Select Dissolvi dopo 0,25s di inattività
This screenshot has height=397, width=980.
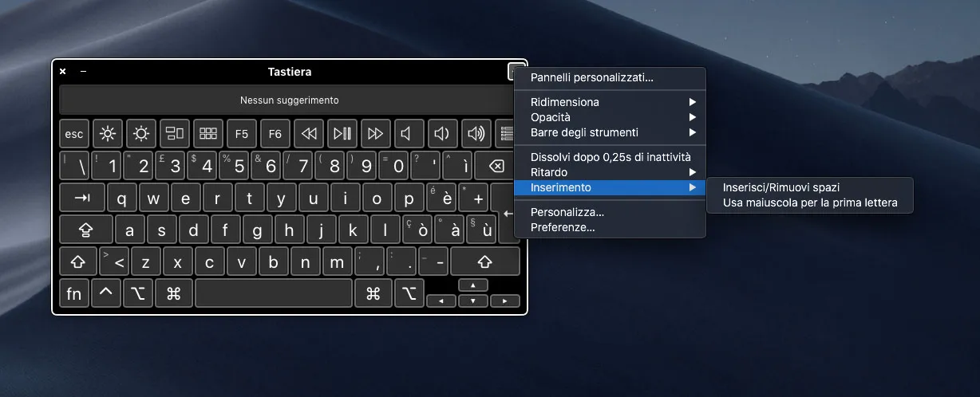coord(611,157)
